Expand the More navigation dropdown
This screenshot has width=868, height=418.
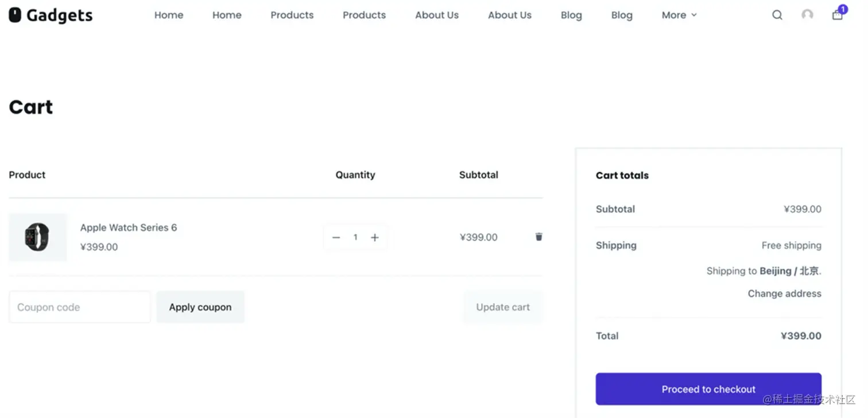point(679,15)
